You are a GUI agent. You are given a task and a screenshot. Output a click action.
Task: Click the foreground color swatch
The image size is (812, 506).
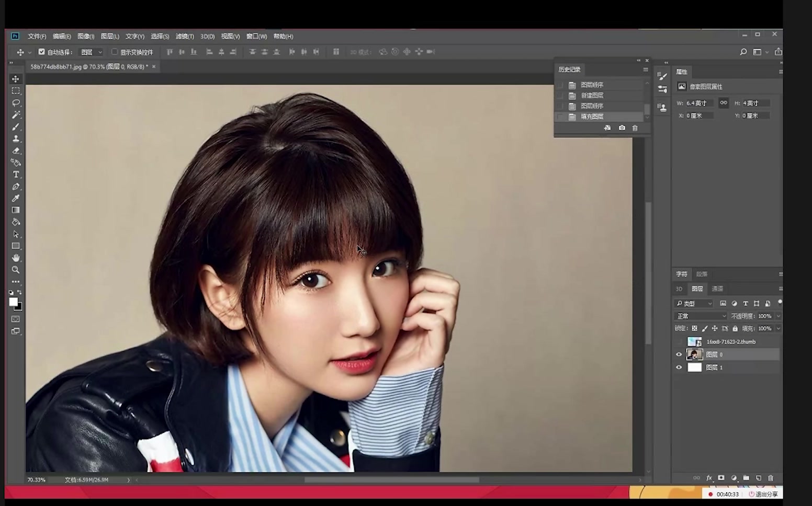(13, 302)
